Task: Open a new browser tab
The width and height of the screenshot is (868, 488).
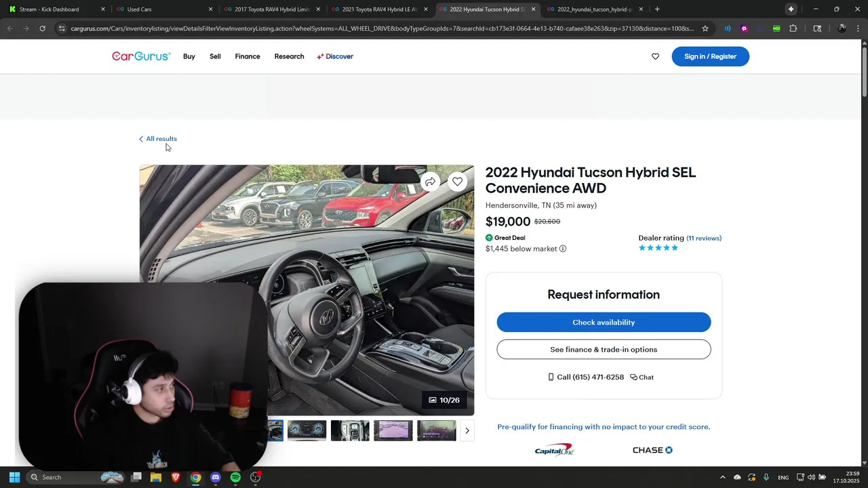Action: pyautogui.click(x=657, y=9)
